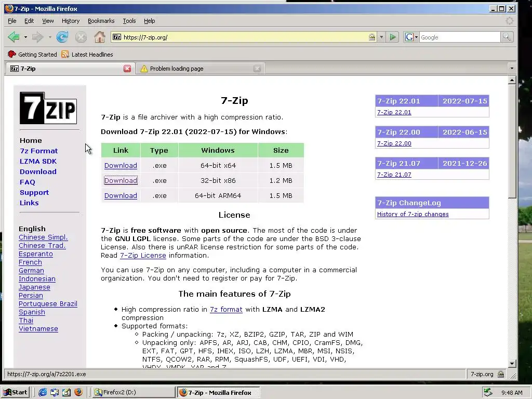
Task: Download the 32-bit x86 exe
Action: point(121,180)
